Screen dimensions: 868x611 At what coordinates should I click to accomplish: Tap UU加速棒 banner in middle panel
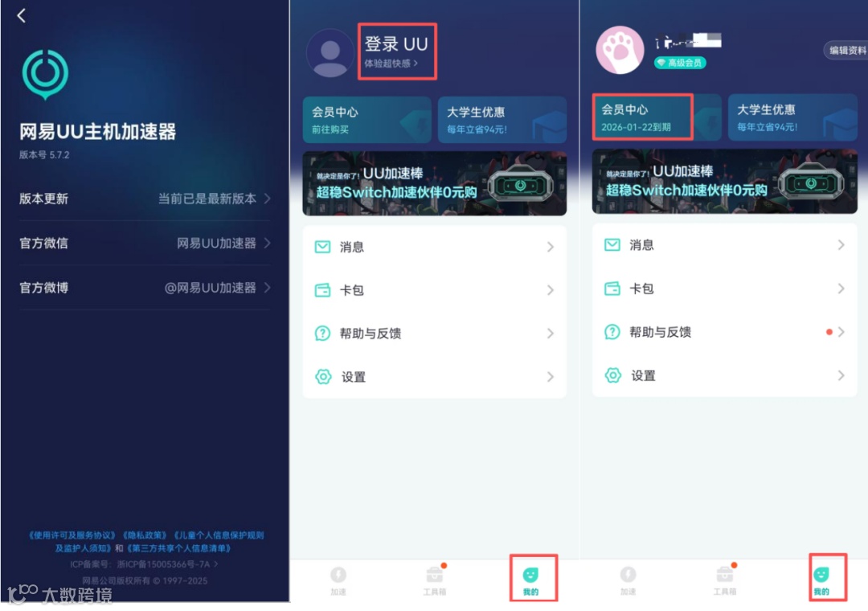click(435, 183)
